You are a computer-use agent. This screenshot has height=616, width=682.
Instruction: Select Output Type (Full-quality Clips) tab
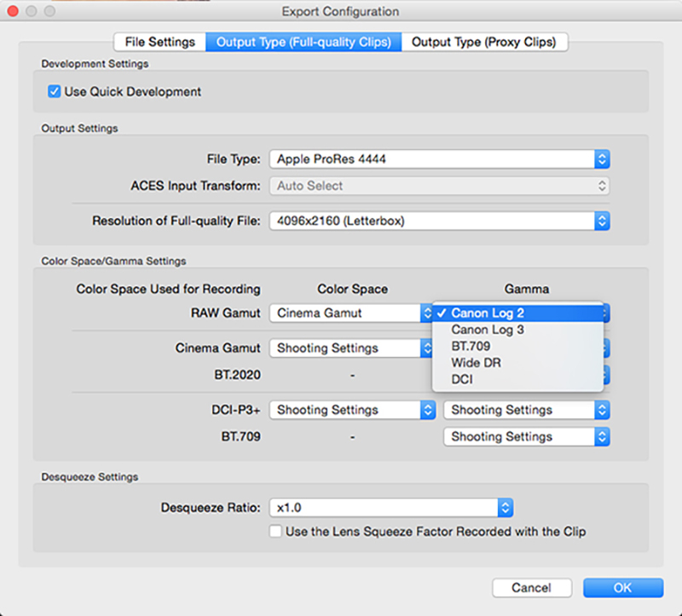pyautogui.click(x=303, y=42)
